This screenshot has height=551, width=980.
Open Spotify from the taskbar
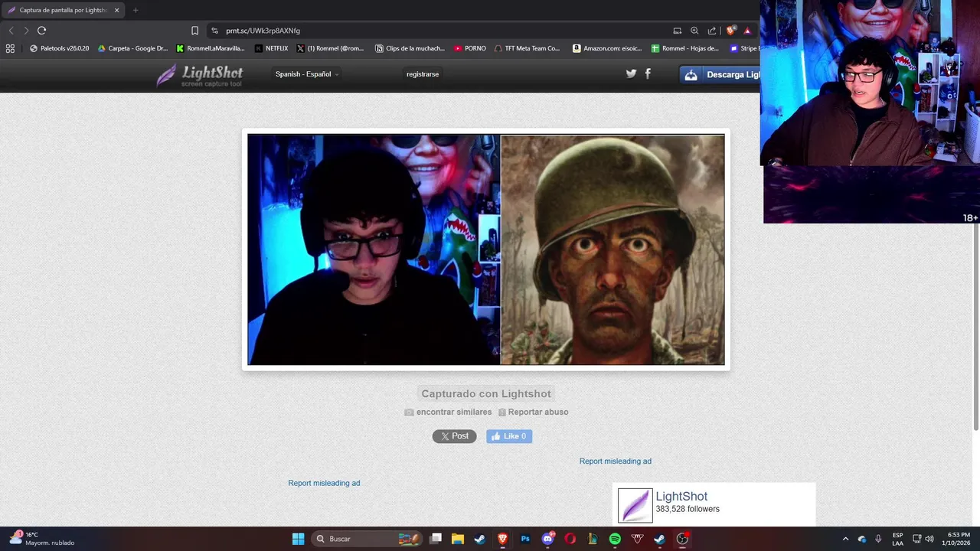tap(615, 539)
